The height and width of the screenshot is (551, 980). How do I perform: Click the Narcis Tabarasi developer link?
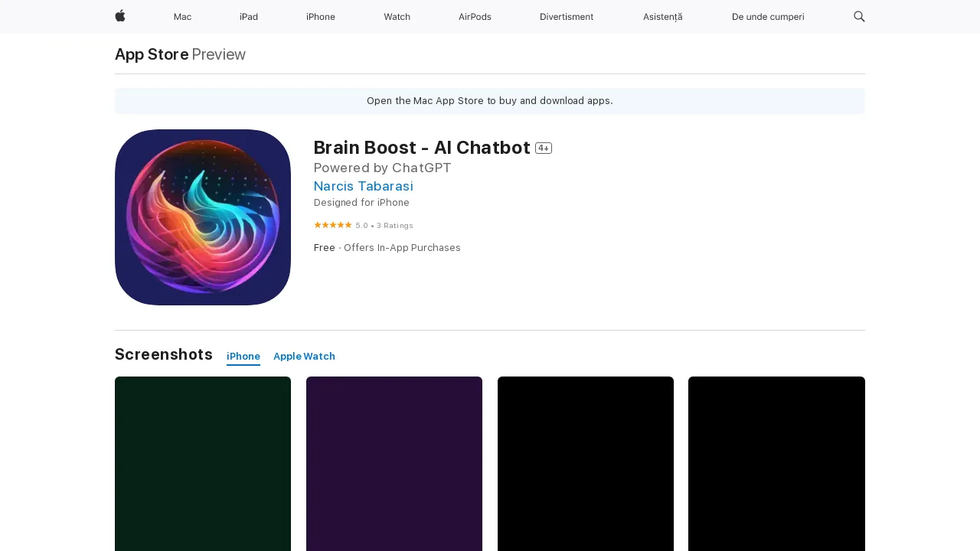tap(363, 186)
